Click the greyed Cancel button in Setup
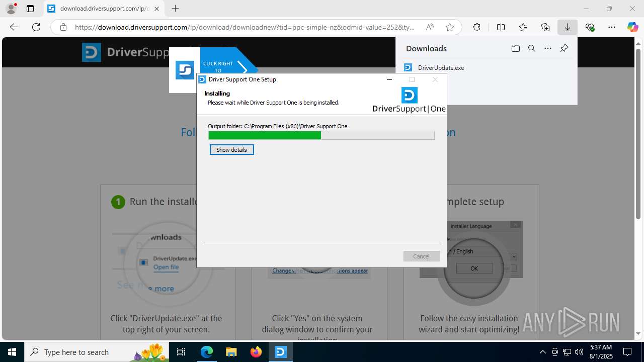This screenshot has height=362, width=644. (x=422, y=256)
